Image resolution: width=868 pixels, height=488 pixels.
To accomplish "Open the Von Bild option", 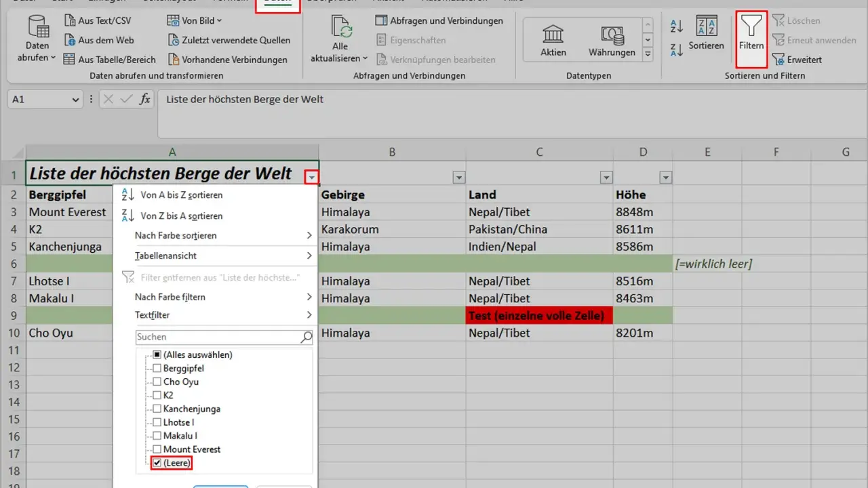I will click(x=195, y=20).
